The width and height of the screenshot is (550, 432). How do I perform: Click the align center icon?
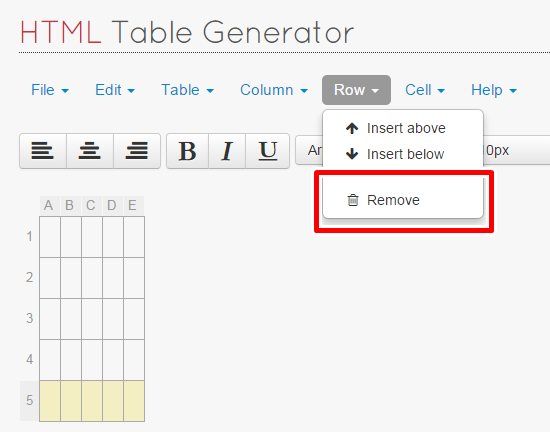pos(90,151)
